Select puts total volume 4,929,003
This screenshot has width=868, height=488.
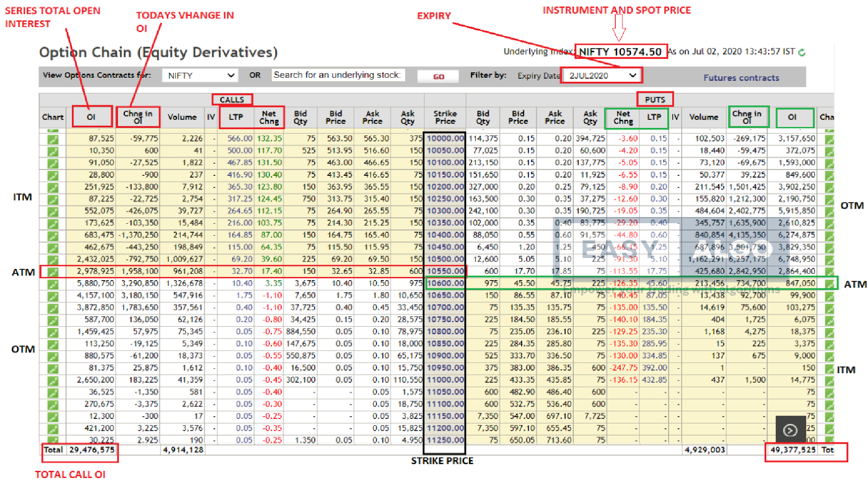pos(705,450)
